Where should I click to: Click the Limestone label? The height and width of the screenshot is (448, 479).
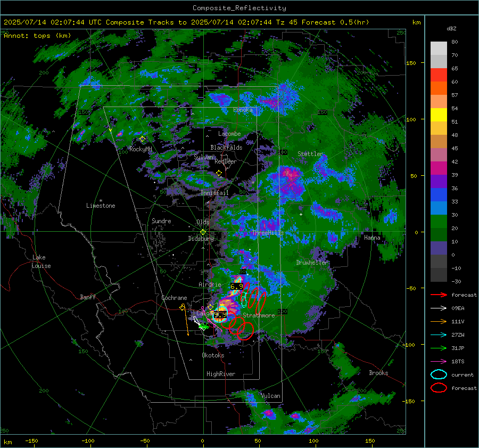(x=101, y=206)
